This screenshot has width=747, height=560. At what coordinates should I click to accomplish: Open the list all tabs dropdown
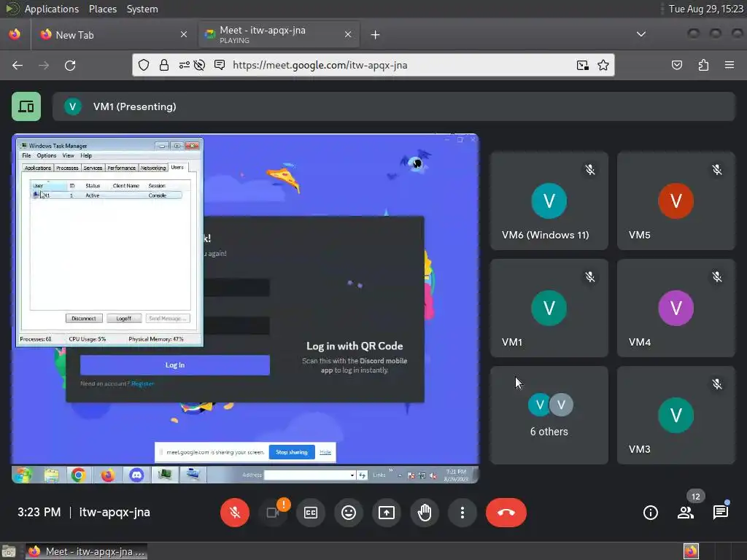click(x=641, y=34)
